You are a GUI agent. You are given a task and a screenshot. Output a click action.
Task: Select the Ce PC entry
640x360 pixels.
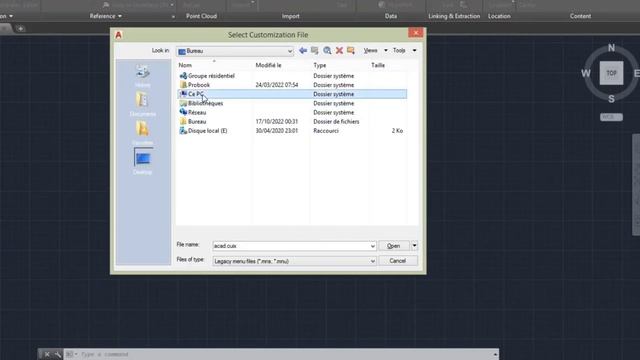196,94
